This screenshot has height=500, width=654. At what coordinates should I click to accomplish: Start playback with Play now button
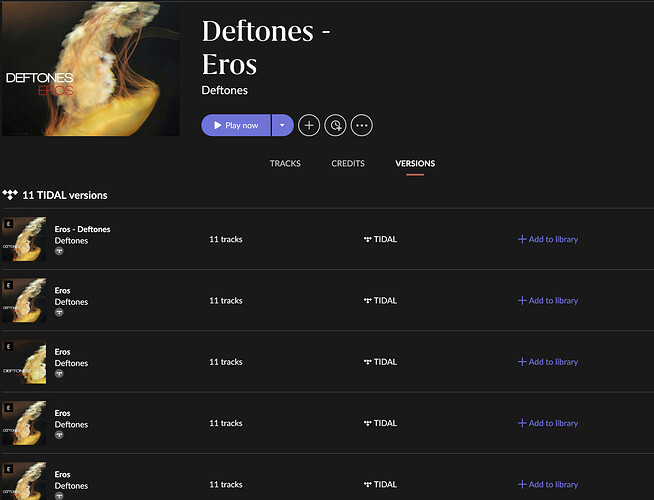click(x=236, y=125)
